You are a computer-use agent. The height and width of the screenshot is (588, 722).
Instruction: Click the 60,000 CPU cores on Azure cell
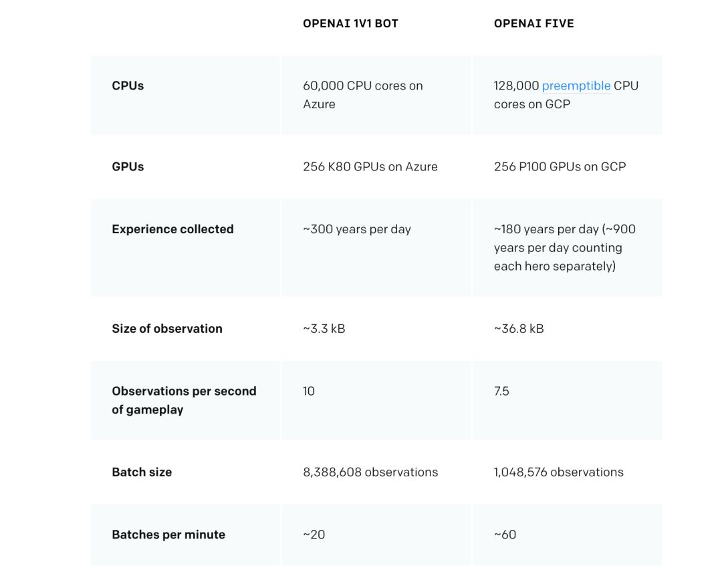(x=362, y=95)
